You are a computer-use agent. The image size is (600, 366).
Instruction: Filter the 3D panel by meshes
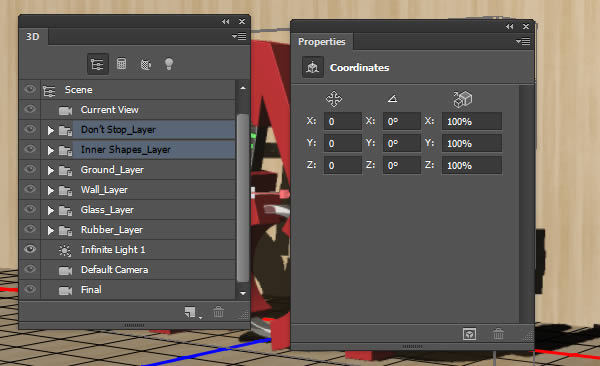pyautogui.click(x=121, y=64)
